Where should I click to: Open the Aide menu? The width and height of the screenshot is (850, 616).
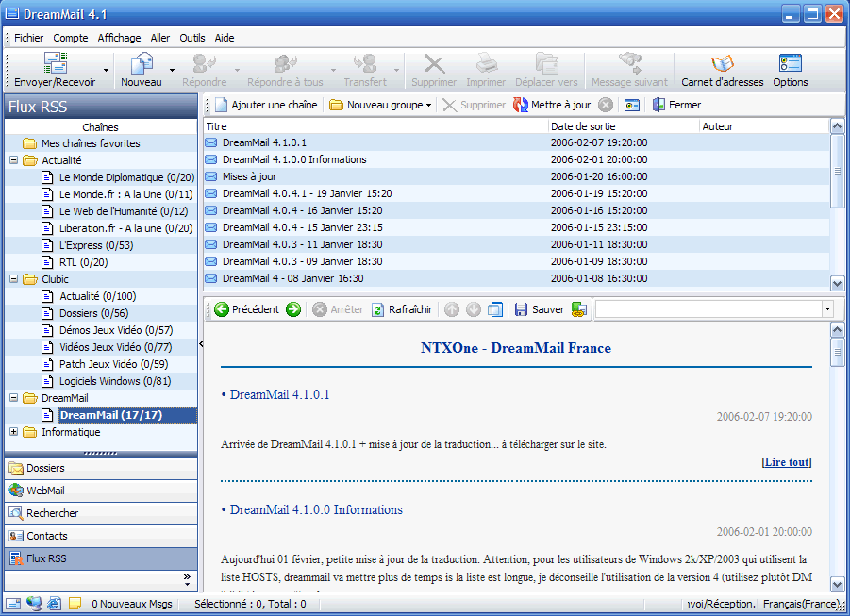click(x=225, y=38)
